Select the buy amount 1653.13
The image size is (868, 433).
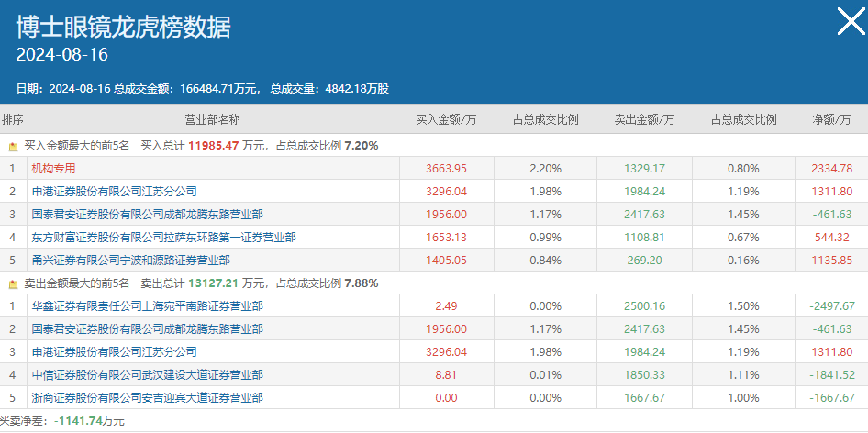click(x=446, y=238)
